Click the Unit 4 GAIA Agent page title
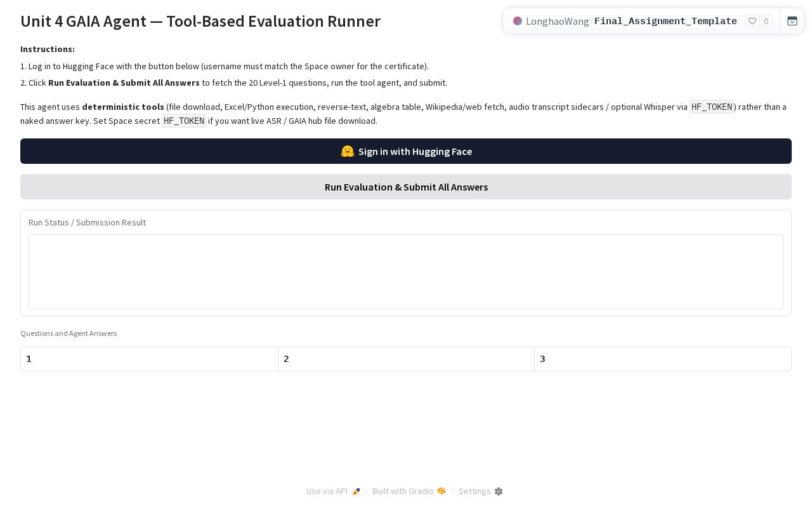This screenshot has width=812, height=508. [200, 21]
